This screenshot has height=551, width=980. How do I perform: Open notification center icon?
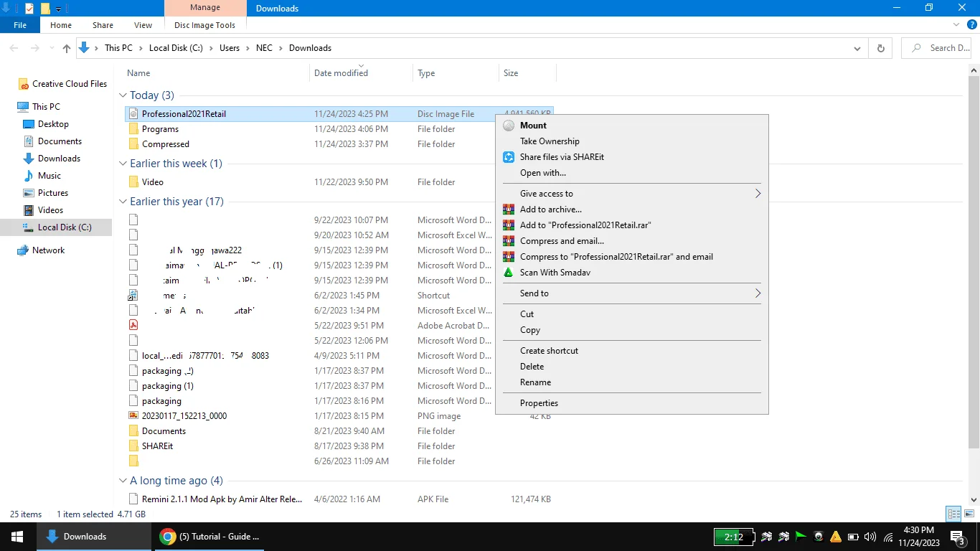coord(958,537)
